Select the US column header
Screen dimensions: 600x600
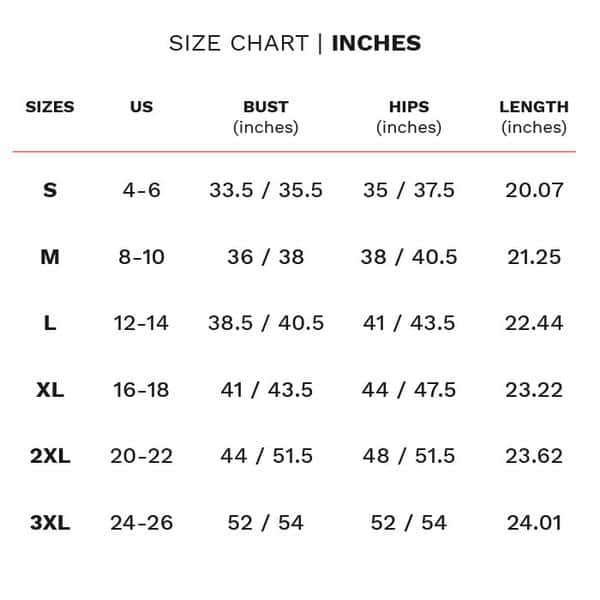(x=141, y=107)
